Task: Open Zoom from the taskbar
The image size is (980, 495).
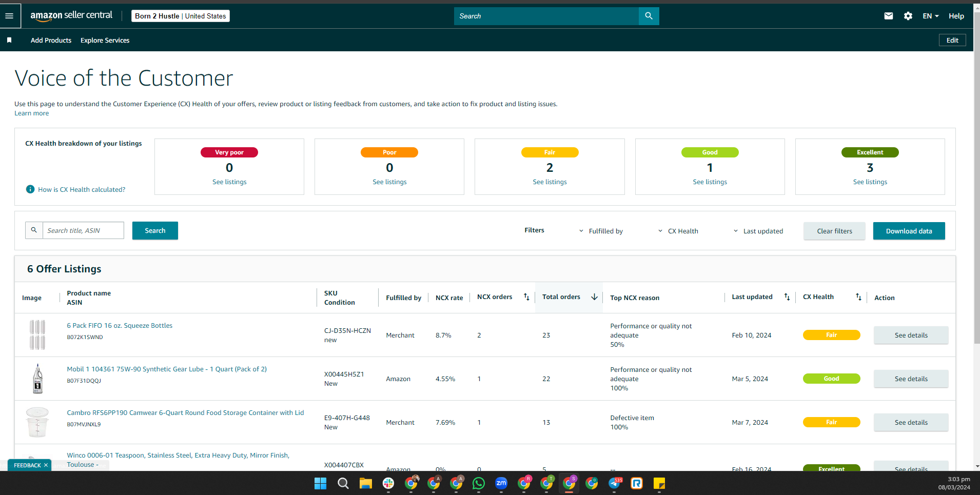Action: tap(501, 483)
